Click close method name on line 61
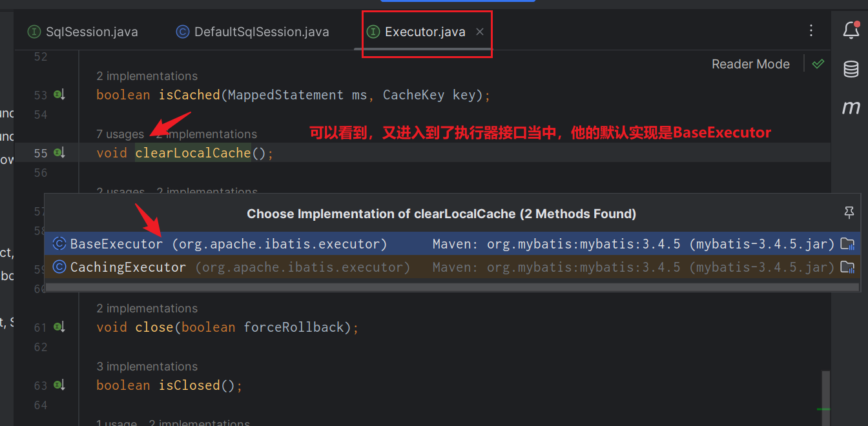868x426 pixels. tap(154, 327)
